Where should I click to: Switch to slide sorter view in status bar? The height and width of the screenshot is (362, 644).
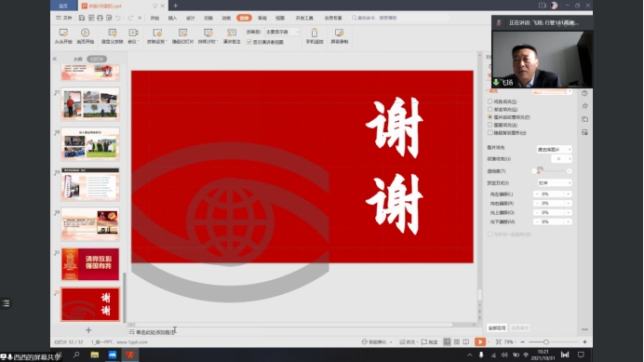pos(457,342)
